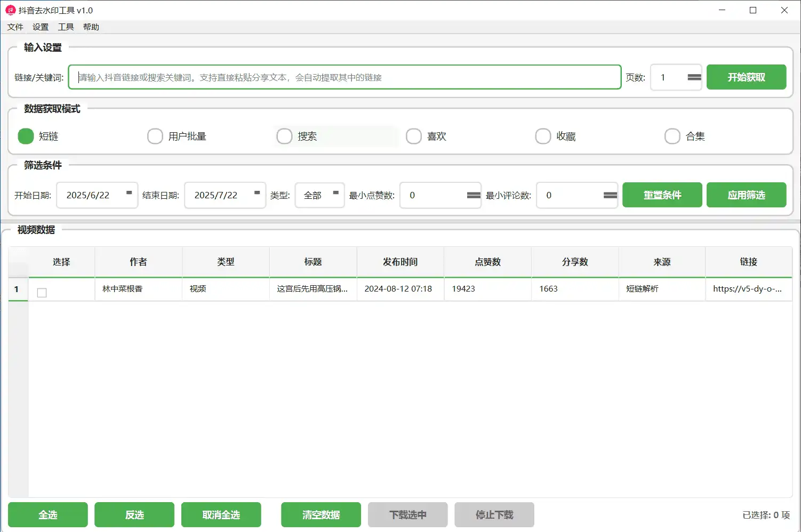Sort by the 点赞数 column header
This screenshot has width=801, height=532.
487,262
